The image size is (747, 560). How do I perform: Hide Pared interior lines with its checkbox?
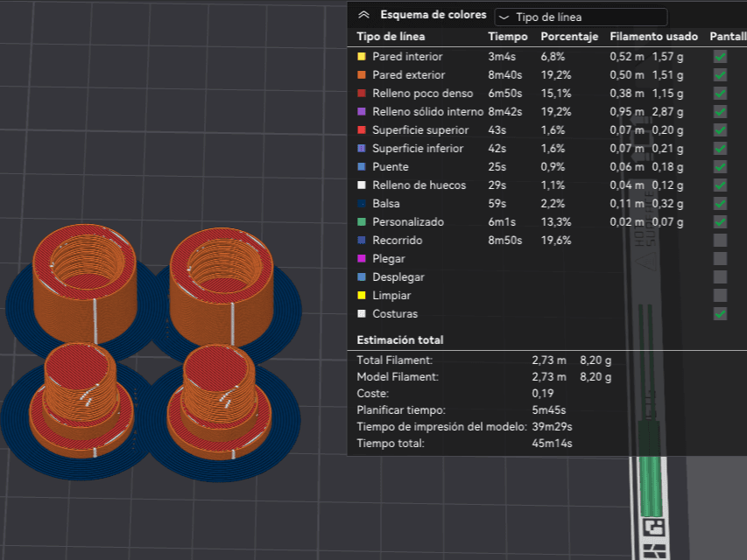[x=720, y=57]
